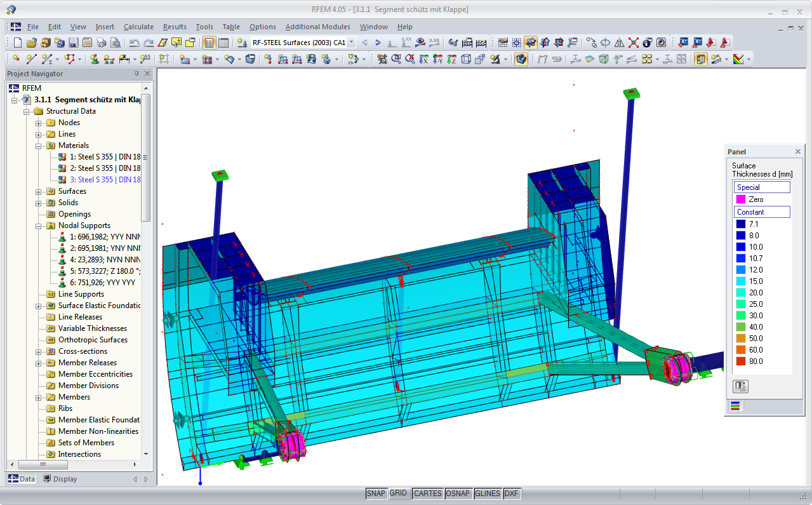This screenshot has height=505, width=812.
Task: Create a new project with the New icon
Action: 17,42
